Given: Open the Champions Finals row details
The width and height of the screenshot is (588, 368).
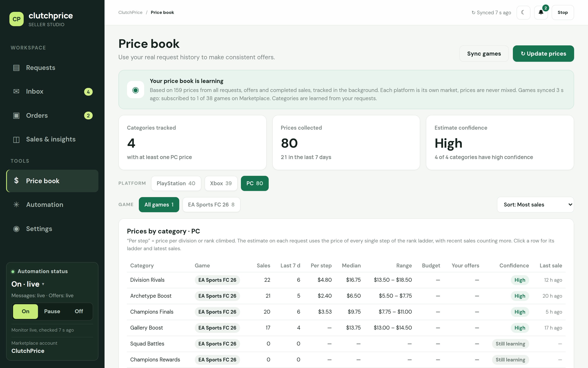Looking at the screenshot, I should (x=346, y=312).
